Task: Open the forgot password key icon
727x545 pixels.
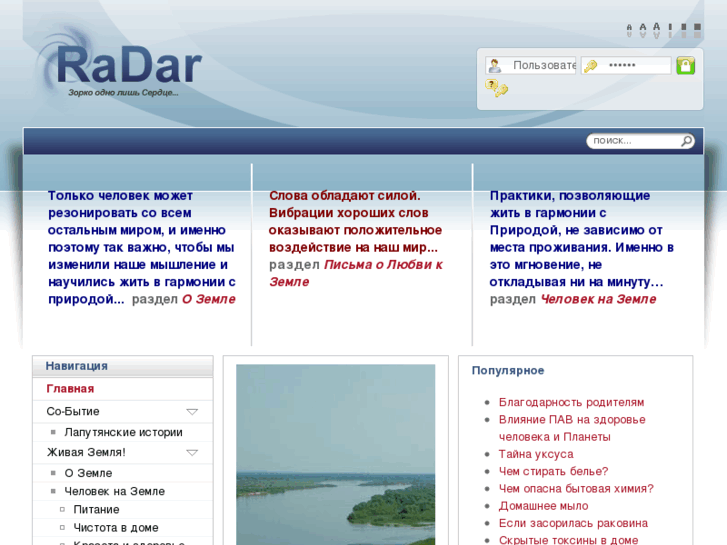Action: tap(497, 88)
